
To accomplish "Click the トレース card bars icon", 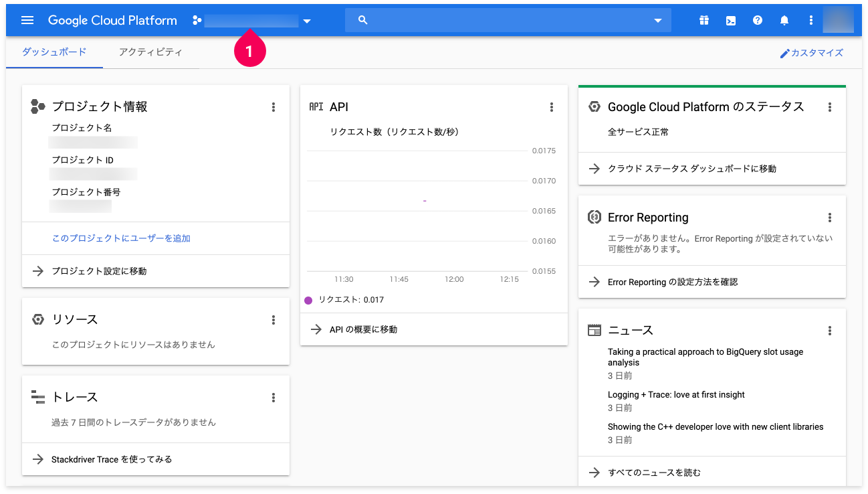I will [38, 397].
